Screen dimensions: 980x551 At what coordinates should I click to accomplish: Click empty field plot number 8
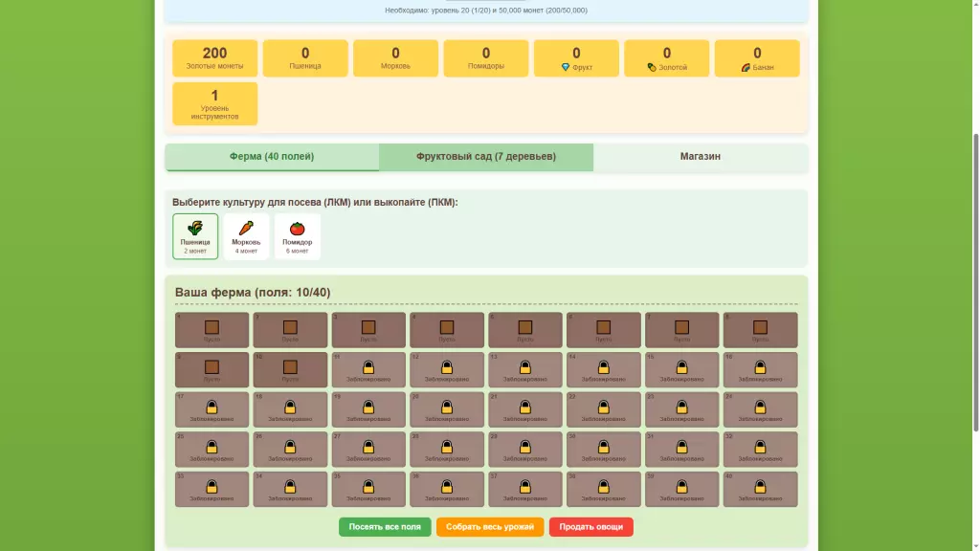pyautogui.click(x=760, y=330)
